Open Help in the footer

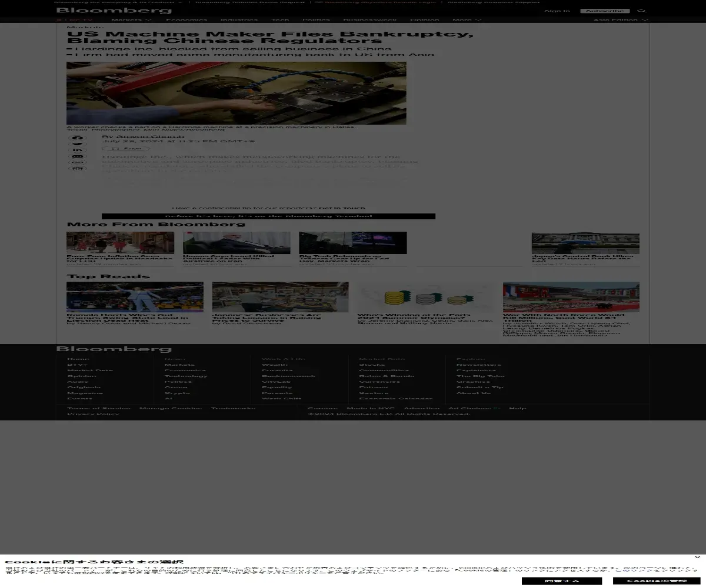[518, 408]
